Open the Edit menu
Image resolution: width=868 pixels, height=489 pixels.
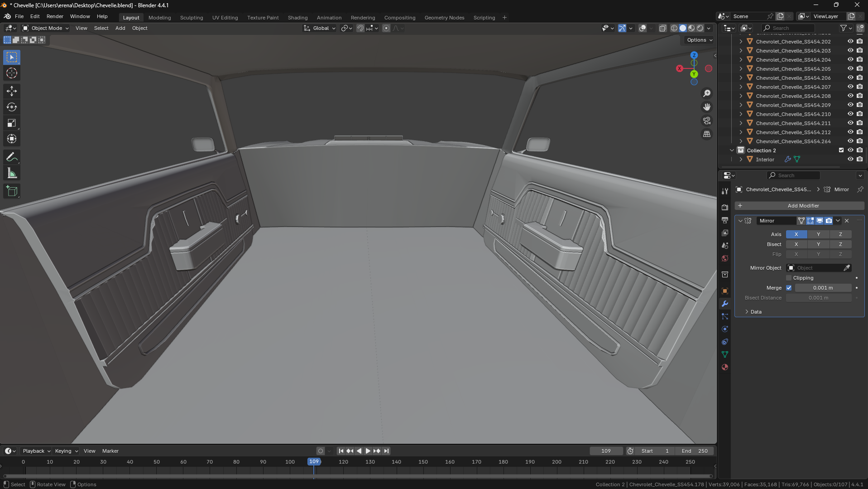(x=35, y=16)
